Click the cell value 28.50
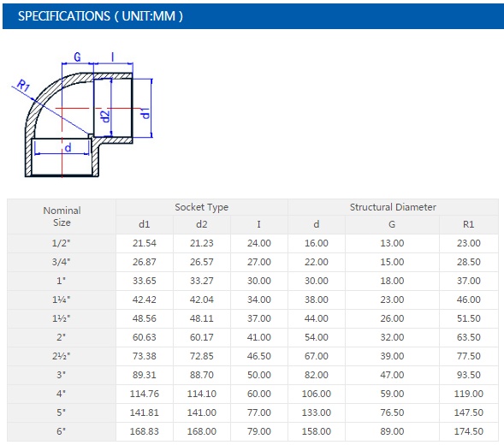The height and width of the screenshot is (445, 504). click(468, 262)
